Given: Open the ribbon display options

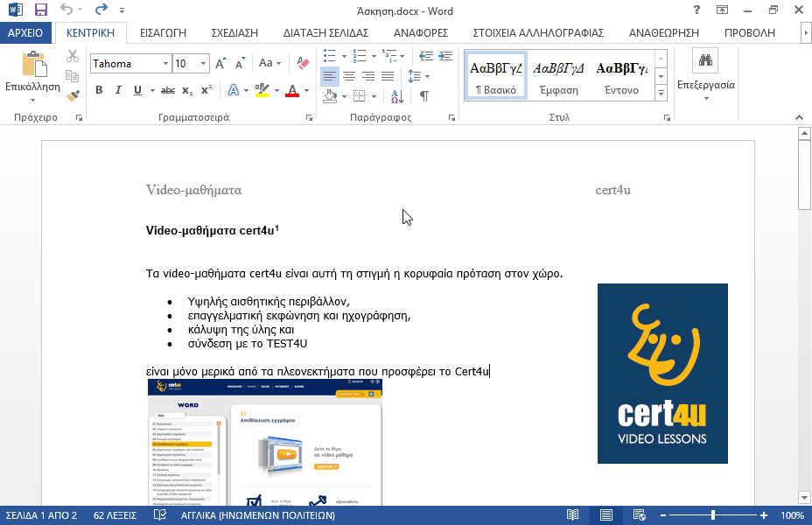Looking at the screenshot, I should pos(722,10).
